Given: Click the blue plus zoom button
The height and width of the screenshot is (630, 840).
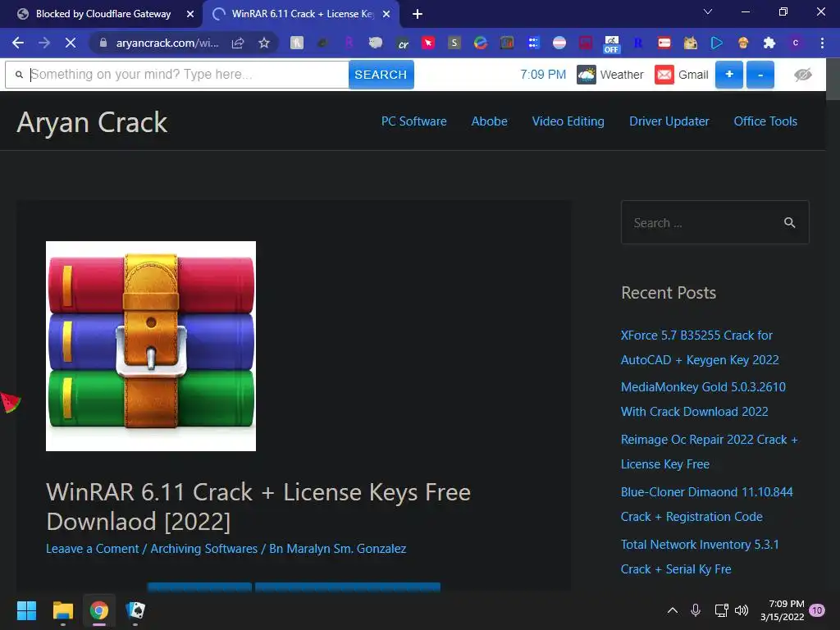Looking at the screenshot, I should click(729, 75).
